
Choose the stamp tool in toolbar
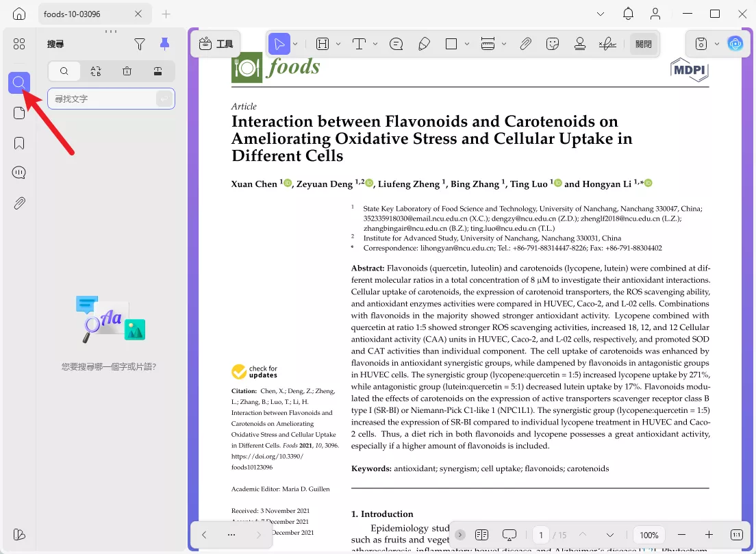coord(580,45)
